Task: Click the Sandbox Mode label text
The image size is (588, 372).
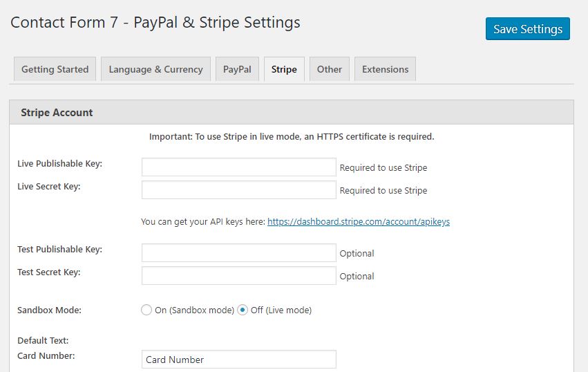Action: click(49, 310)
